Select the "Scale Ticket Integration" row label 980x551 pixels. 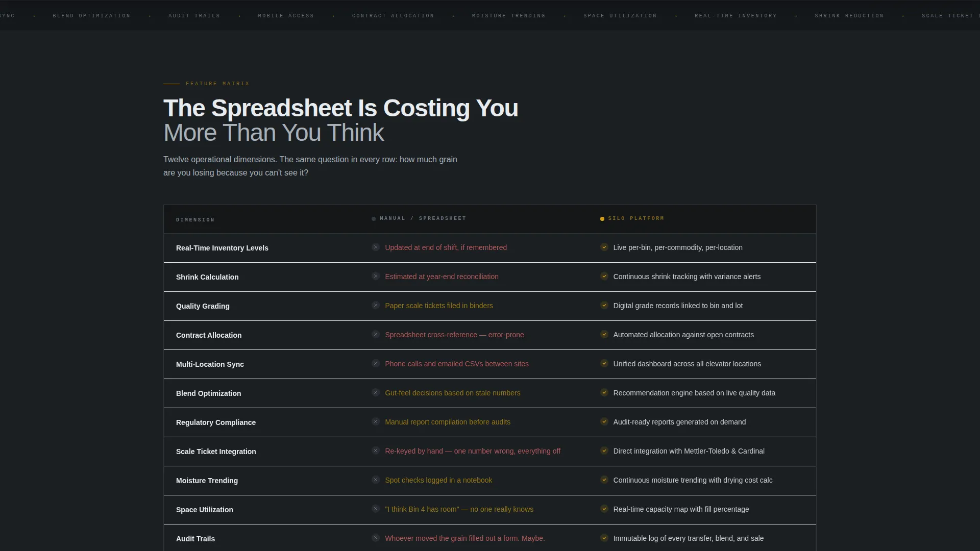click(216, 452)
